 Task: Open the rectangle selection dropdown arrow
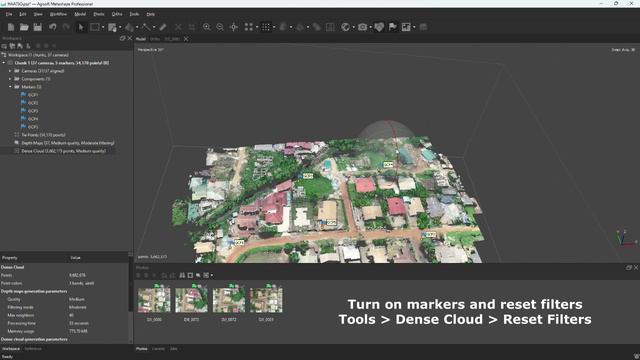point(103,27)
